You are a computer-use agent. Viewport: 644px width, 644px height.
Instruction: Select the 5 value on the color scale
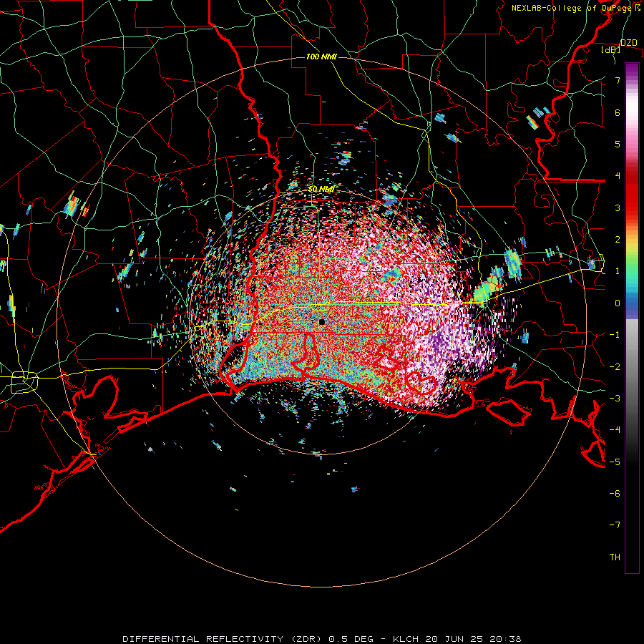click(618, 144)
